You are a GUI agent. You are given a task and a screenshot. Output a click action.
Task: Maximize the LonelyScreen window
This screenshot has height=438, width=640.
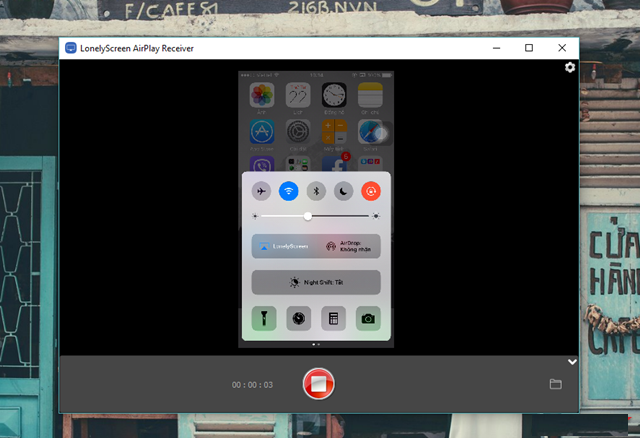coord(529,48)
